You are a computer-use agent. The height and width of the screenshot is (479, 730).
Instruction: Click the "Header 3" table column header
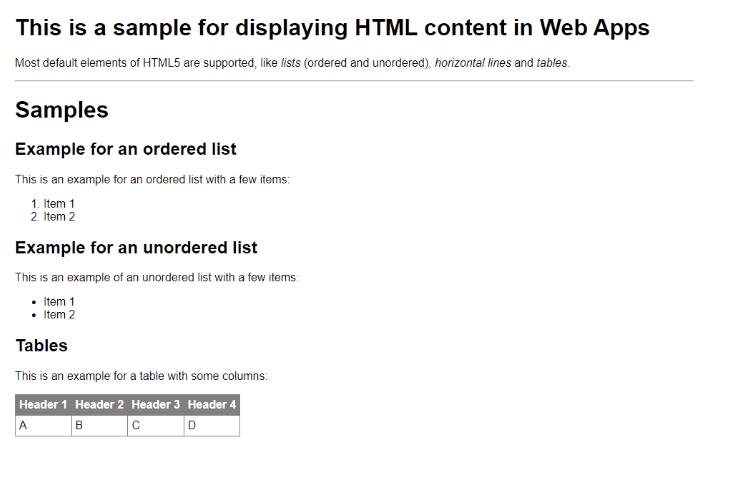pos(156,405)
